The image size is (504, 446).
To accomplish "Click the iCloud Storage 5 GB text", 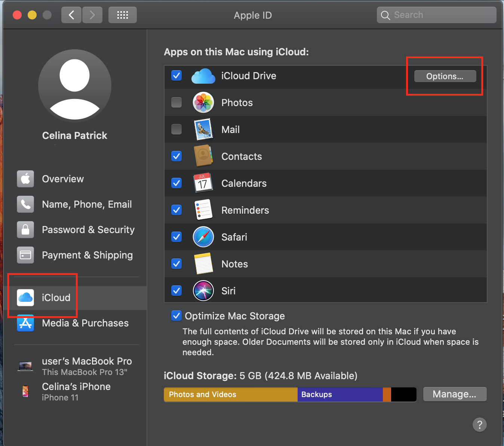I will tap(261, 376).
